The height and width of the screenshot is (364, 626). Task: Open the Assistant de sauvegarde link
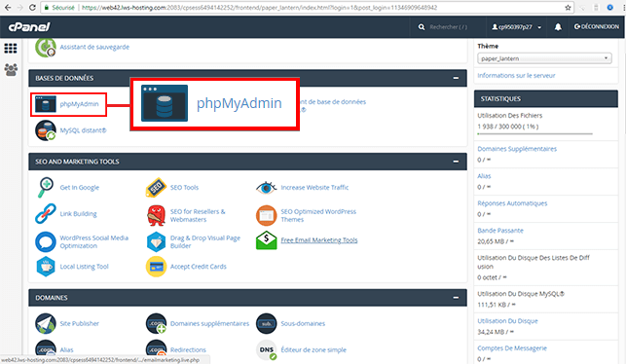click(94, 47)
